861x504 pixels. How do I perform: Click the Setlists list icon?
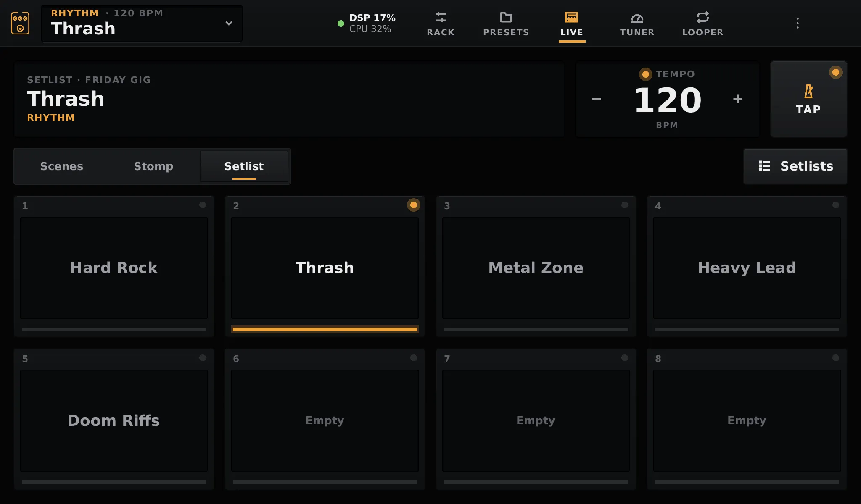764,166
